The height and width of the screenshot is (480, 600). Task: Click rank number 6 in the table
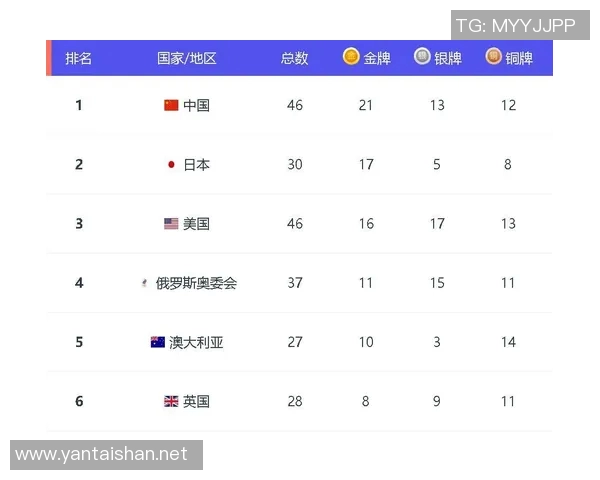coord(79,401)
